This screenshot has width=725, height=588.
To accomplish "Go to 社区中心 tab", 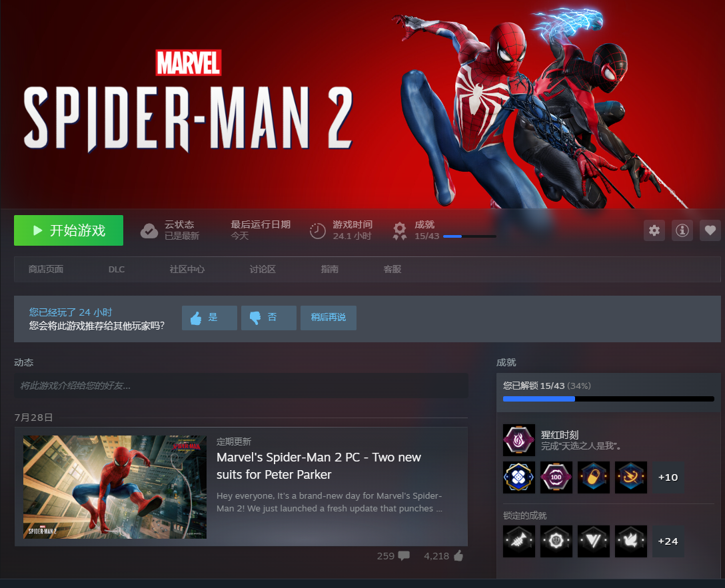I will (187, 269).
